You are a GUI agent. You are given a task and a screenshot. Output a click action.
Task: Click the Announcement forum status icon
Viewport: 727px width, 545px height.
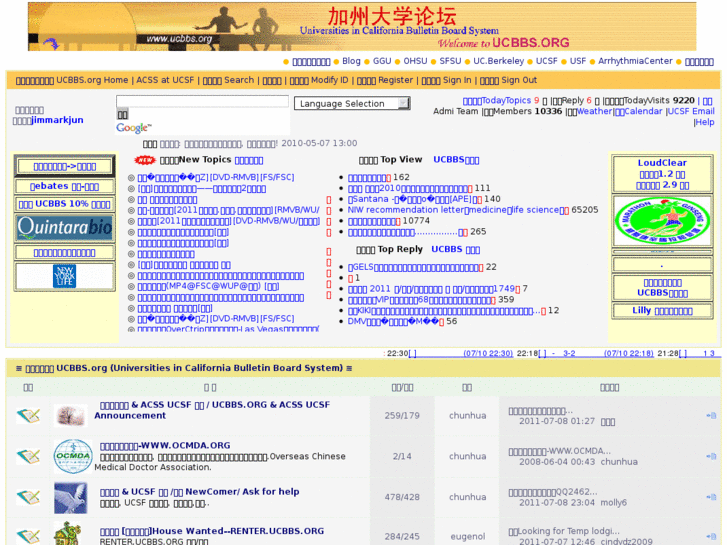point(28,416)
